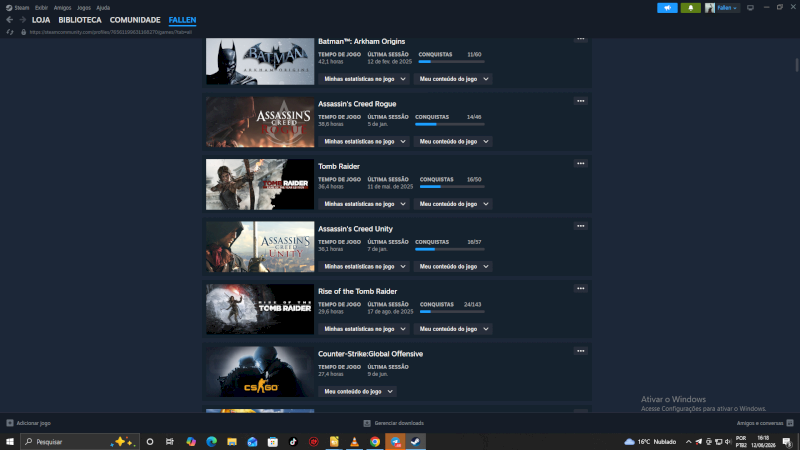800x450 pixels.
Task: Go to the BIBLIOTECA tab
Action: (80, 20)
